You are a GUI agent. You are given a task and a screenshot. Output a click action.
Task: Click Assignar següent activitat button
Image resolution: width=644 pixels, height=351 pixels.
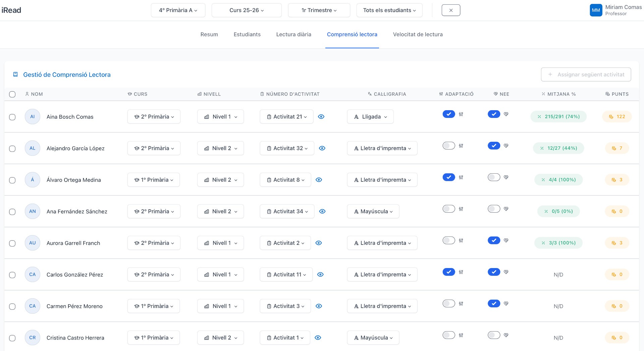click(586, 75)
